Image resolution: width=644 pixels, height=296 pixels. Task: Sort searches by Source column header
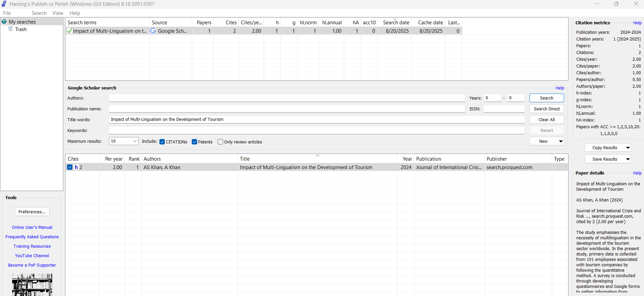tap(171, 22)
